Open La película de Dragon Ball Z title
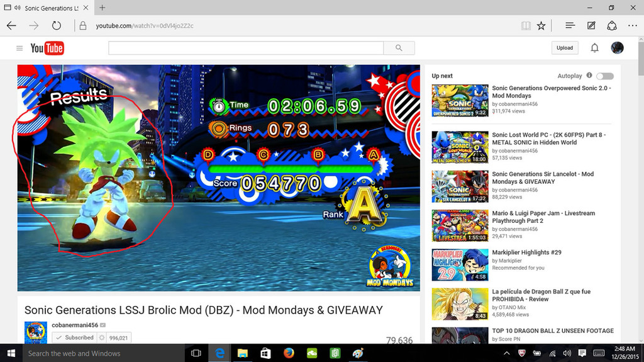Viewport: 644px width, 362px height. coord(541,295)
